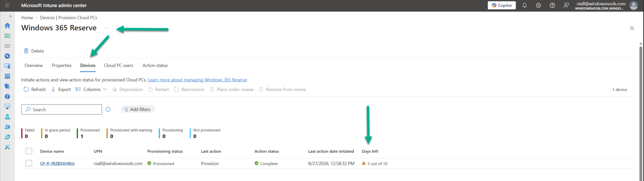
Task: Click the Reprovision action
Action: pyautogui.click(x=189, y=89)
